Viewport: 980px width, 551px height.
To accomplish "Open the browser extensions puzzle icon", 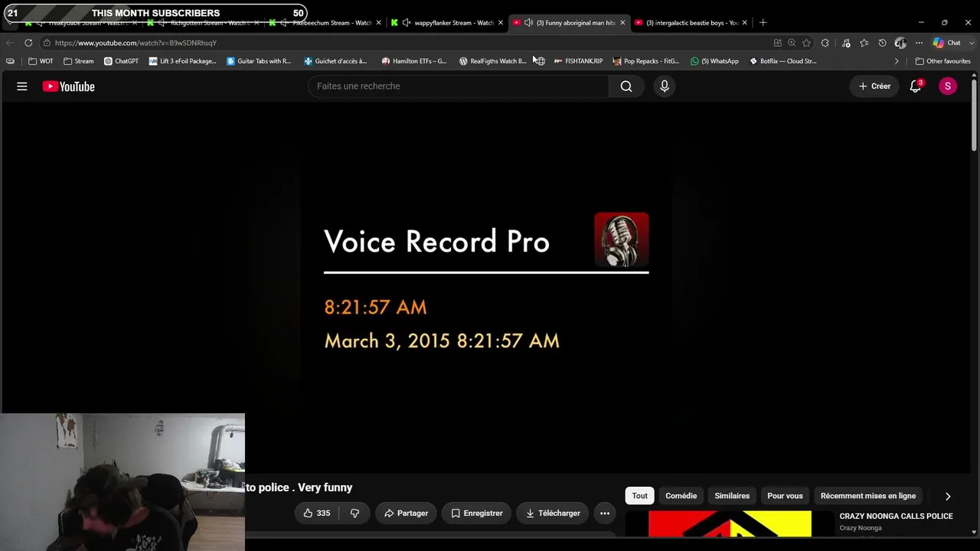I will point(825,43).
